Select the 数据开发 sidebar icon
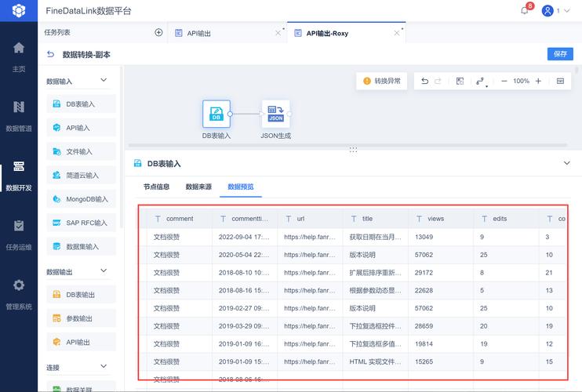The image size is (582, 392). (19, 166)
